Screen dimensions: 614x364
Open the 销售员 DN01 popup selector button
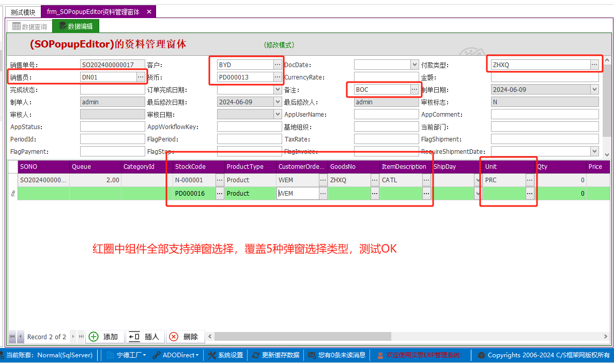pos(140,77)
